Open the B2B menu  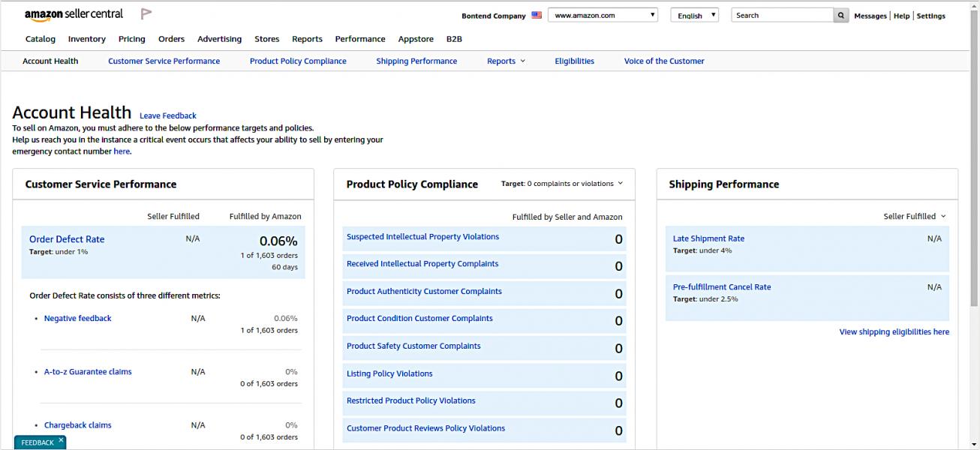point(454,39)
